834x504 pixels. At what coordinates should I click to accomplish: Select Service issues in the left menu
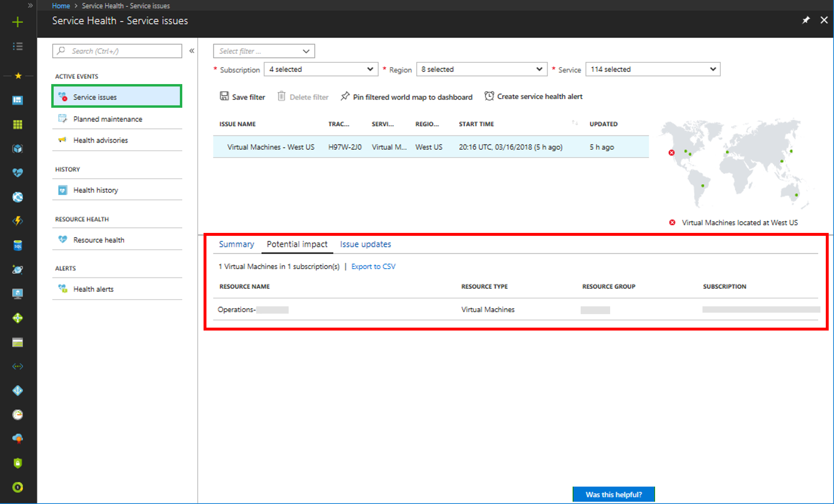coord(117,97)
